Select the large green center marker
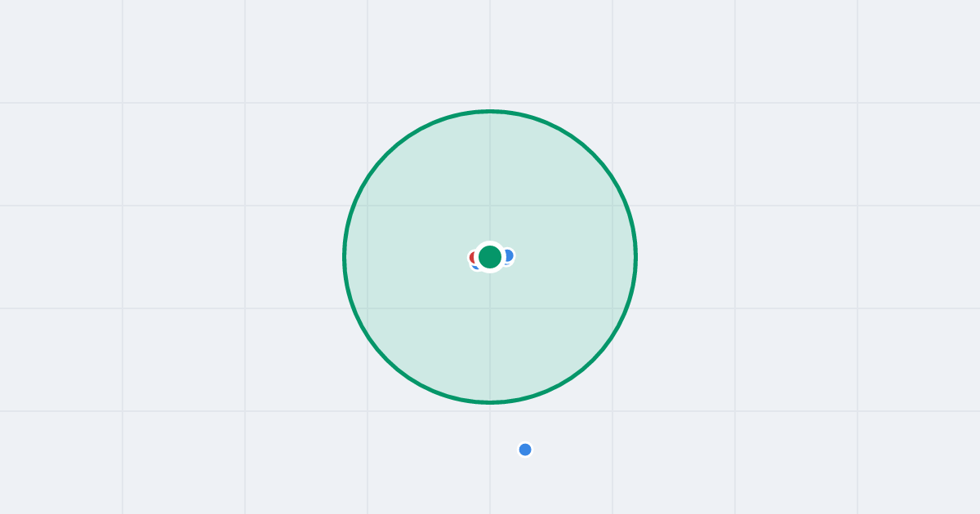This screenshot has height=514, width=980. point(490,257)
